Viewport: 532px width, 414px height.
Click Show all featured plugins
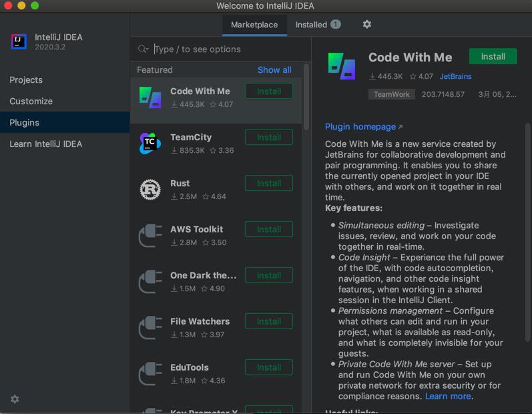coord(274,70)
